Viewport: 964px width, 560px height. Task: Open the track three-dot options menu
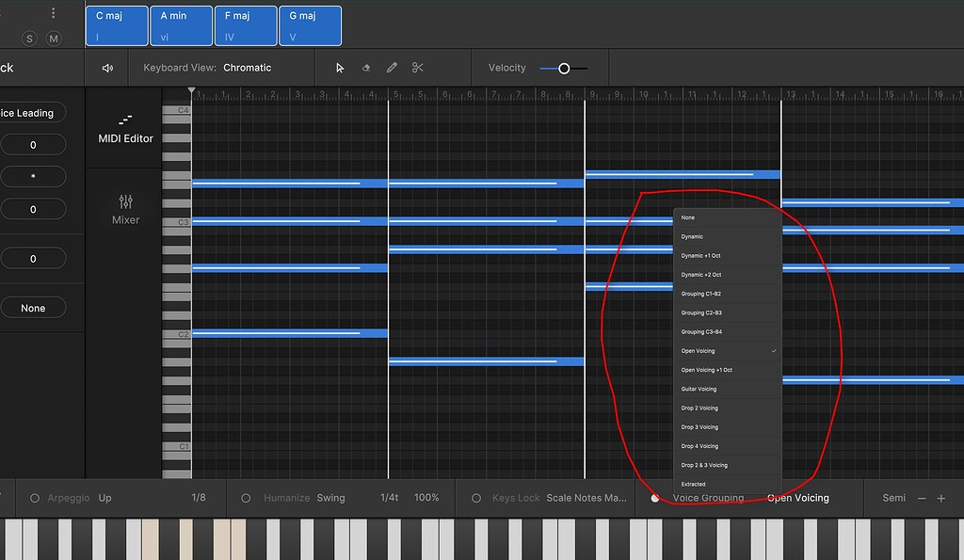coord(54,13)
